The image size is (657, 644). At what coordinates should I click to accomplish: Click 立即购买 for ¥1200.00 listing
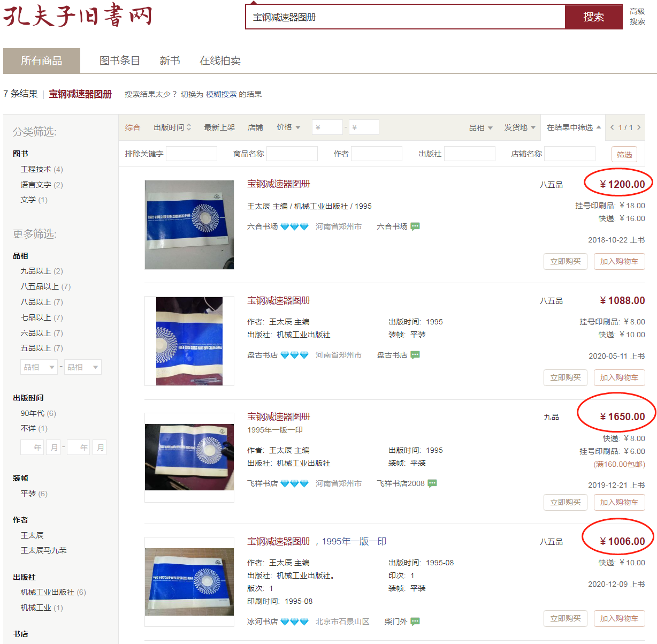(x=566, y=261)
